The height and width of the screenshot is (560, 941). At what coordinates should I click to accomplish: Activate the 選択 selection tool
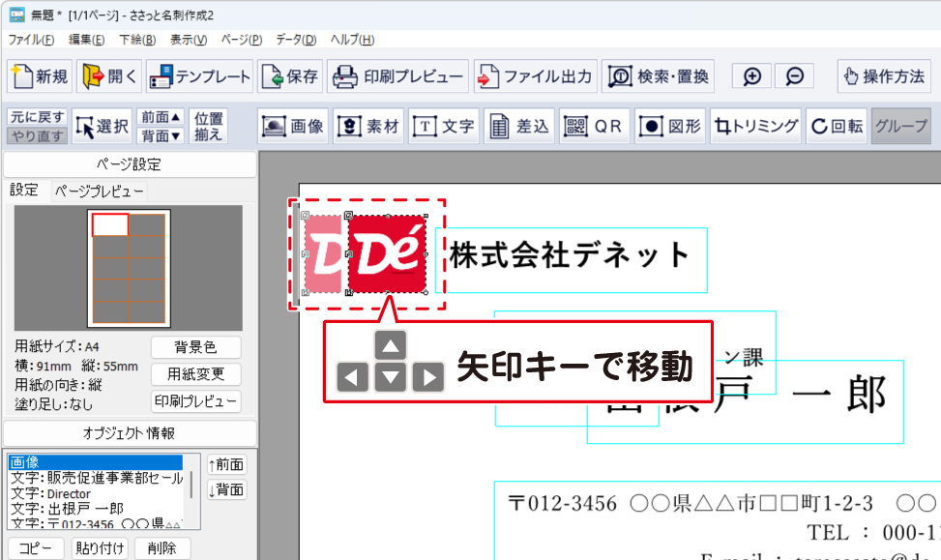(102, 126)
